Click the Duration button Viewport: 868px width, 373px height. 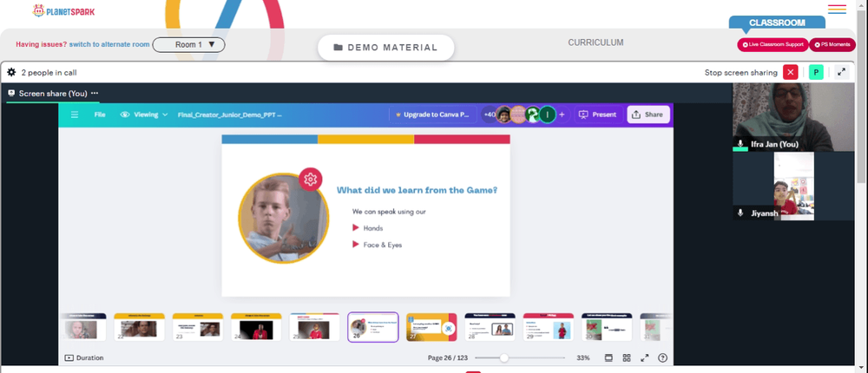tap(84, 358)
